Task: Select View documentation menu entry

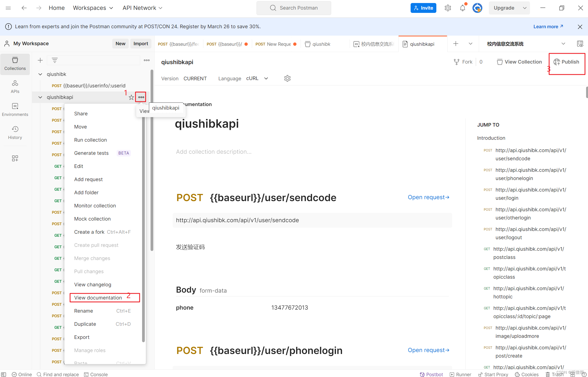Action: pyautogui.click(x=98, y=298)
